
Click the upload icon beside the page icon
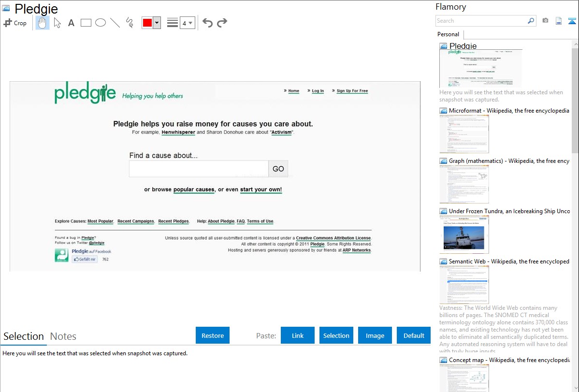[x=572, y=21]
